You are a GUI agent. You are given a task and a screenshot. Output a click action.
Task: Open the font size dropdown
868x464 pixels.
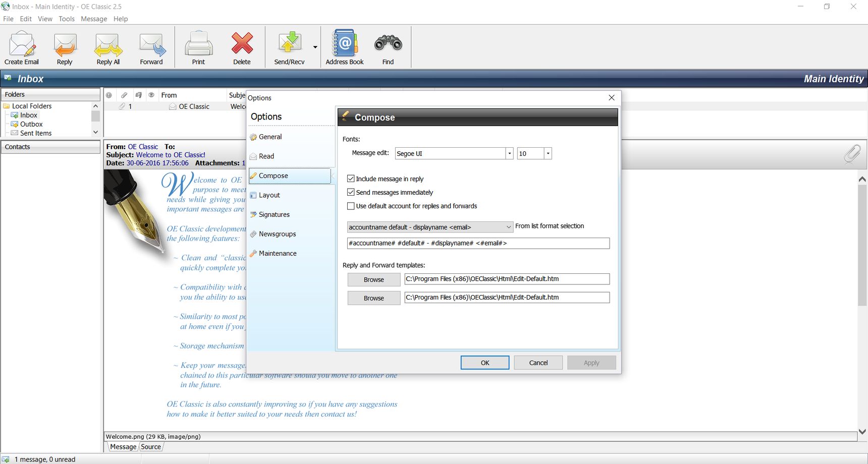tap(548, 153)
